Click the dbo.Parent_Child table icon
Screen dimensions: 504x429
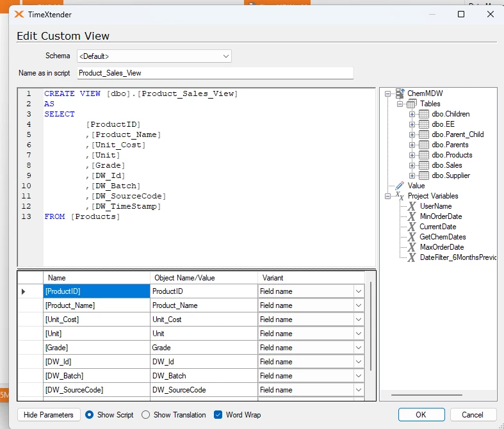point(424,134)
